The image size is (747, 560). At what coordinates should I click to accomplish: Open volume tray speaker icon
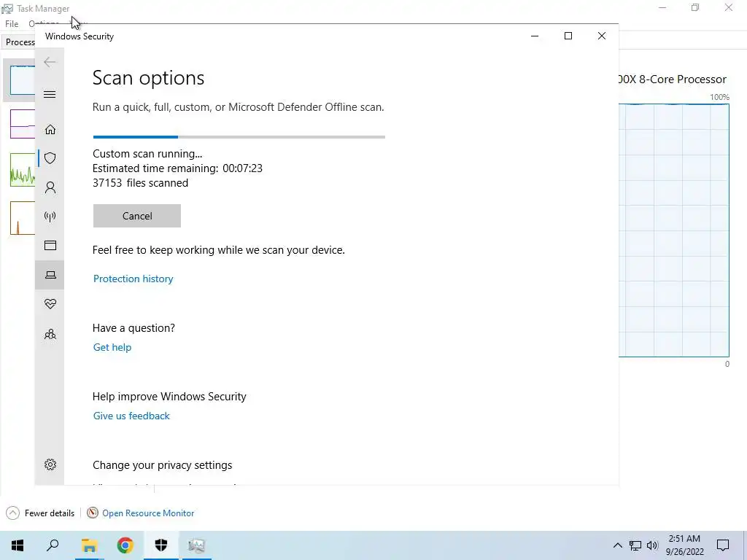(x=652, y=545)
